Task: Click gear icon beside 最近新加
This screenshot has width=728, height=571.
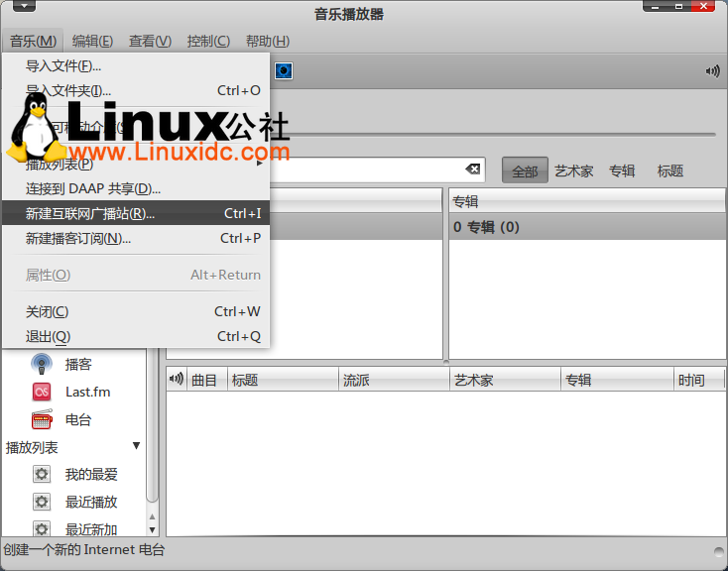Action: point(42,529)
